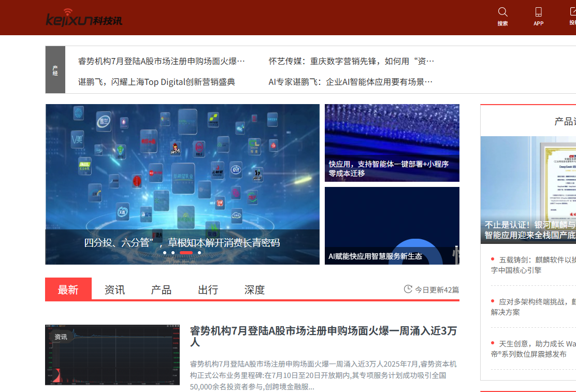Open article title 睿势机构7月登陆A股市场注册申购场面火爆一周涌入近3万人
The image size is (576, 392).
point(323,336)
